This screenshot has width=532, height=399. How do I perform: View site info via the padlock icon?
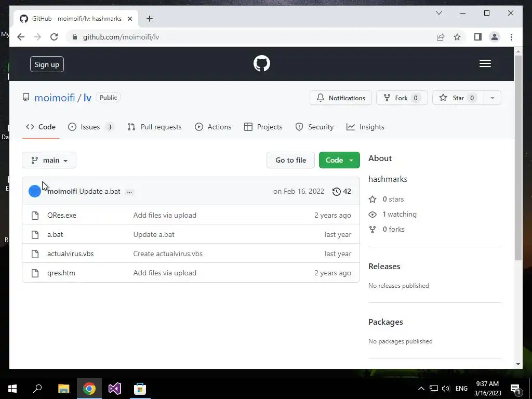coord(75,37)
